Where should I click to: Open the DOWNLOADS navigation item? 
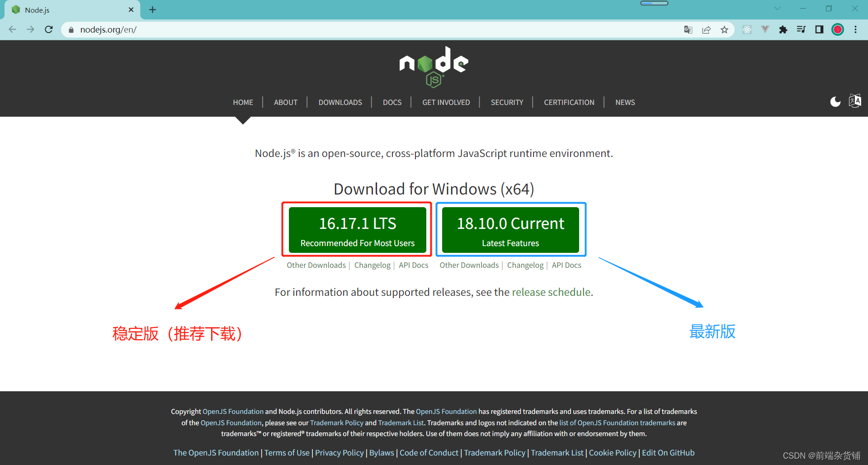coord(340,103)
